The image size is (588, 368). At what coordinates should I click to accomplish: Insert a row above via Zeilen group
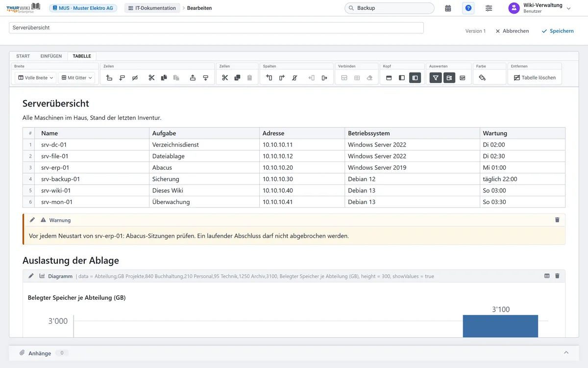pyautogui.click(x=109, y=78)
